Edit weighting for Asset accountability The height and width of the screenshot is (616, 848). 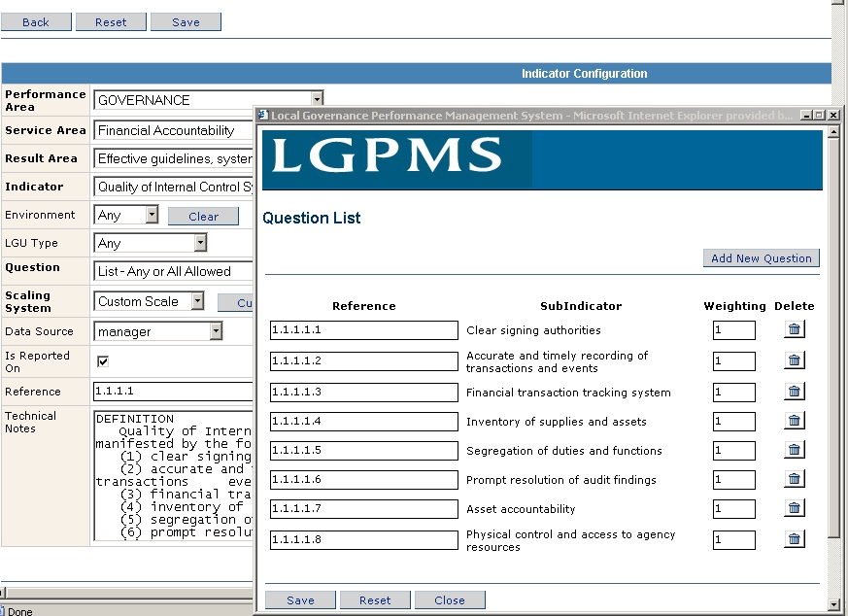coord(734,509)
